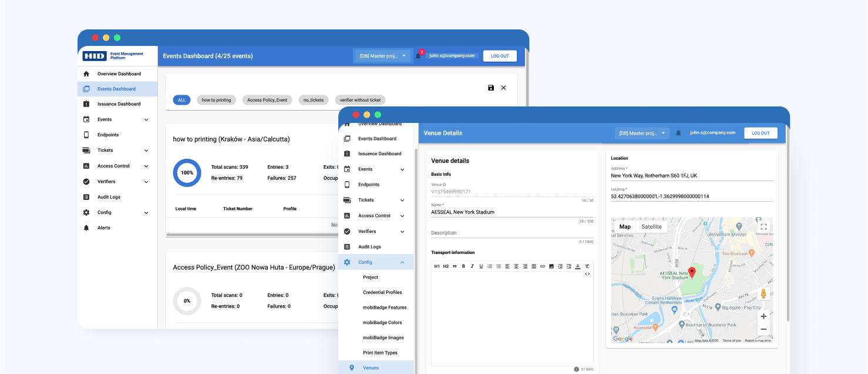This screenshot has height=374, width=868.
Task: Collapse the Config section in the sidebar
Action: (x=402, y=262)
